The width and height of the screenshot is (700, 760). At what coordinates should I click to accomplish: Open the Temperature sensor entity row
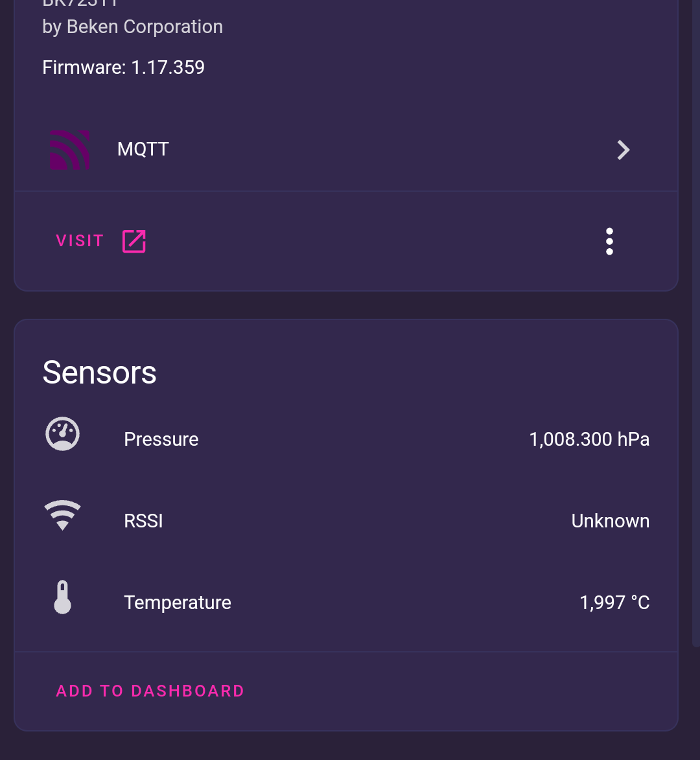click(x=346, y=603)
